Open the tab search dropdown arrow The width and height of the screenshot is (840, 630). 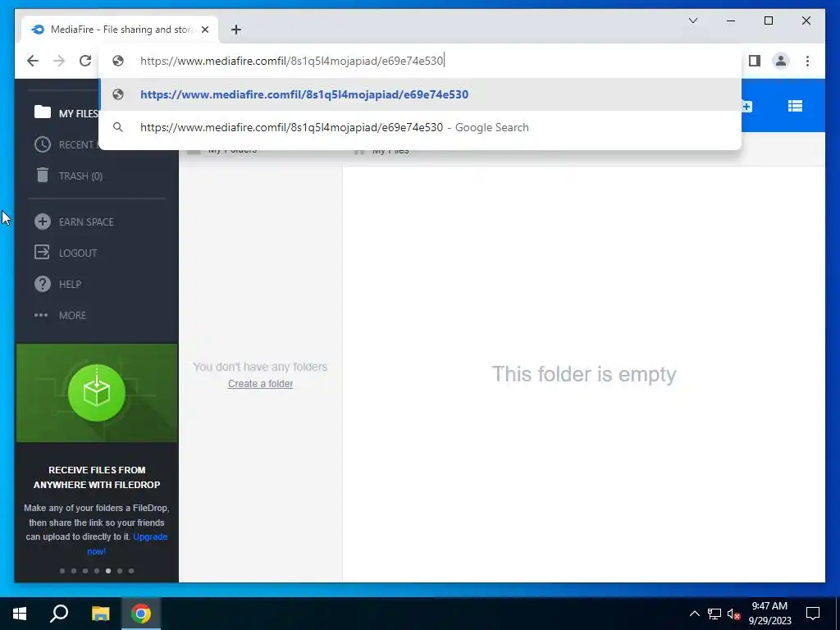tap(692, 21)
